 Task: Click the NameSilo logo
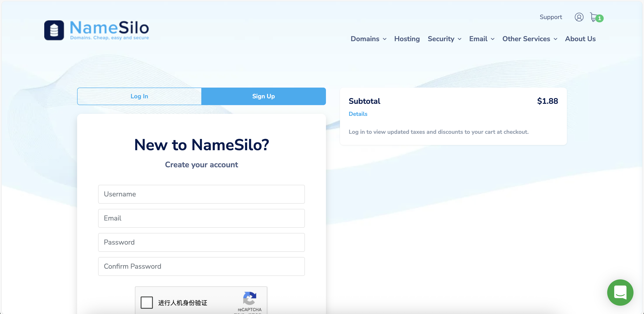(x=97, y=30)
